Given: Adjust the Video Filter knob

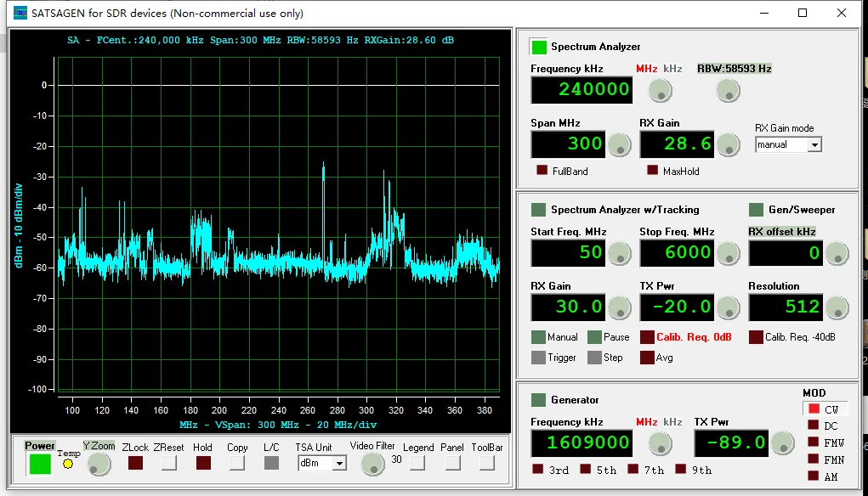Looking at the screenshot, I should (x=372, y=464).
